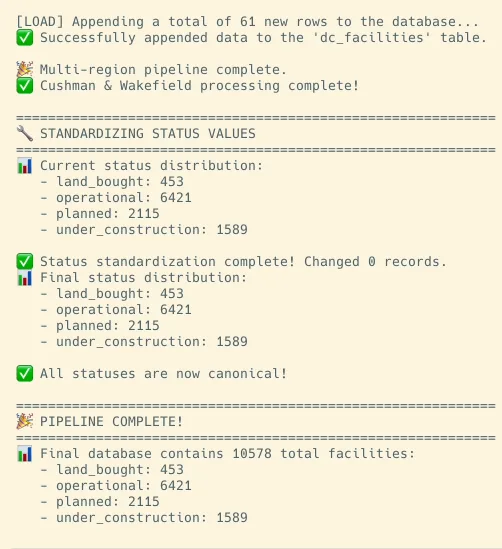Viewport: 502px width, 549px height.
Task: Click 'planned: 2115' under 'Final status distribution'
Action: pyautogui.click(x=108, y=326)
